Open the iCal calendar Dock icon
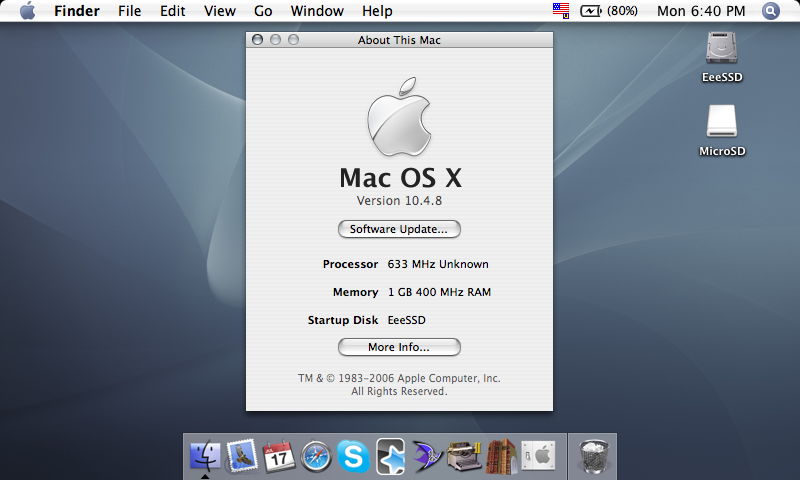Screen dimensions: 800x480 pos(279,456)
